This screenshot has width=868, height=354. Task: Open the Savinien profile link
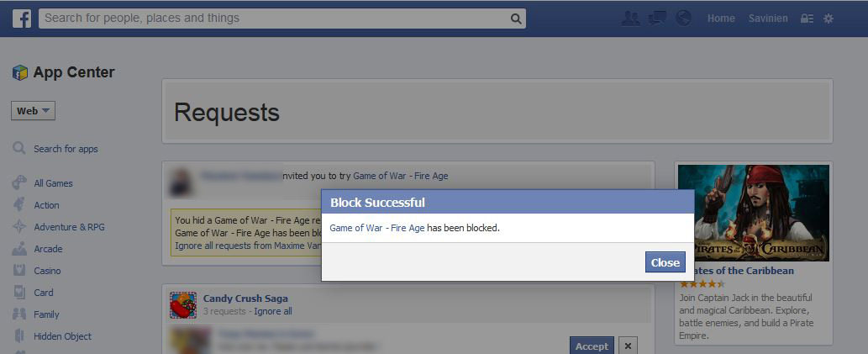click(x=768, y=18)
